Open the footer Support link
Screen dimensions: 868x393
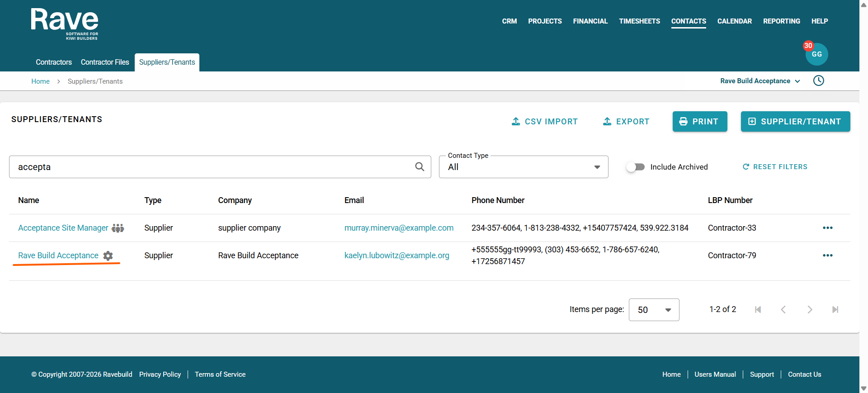[x=762, y=374]
